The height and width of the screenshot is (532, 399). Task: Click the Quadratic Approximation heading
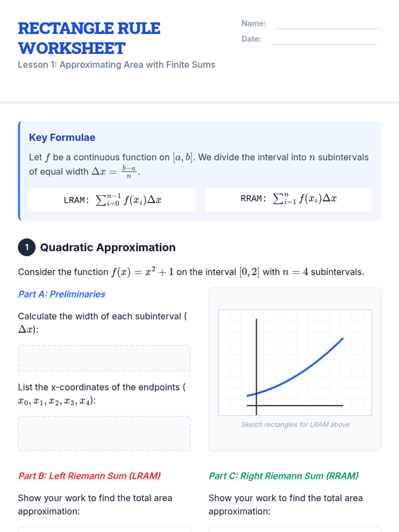coord(108,247)
